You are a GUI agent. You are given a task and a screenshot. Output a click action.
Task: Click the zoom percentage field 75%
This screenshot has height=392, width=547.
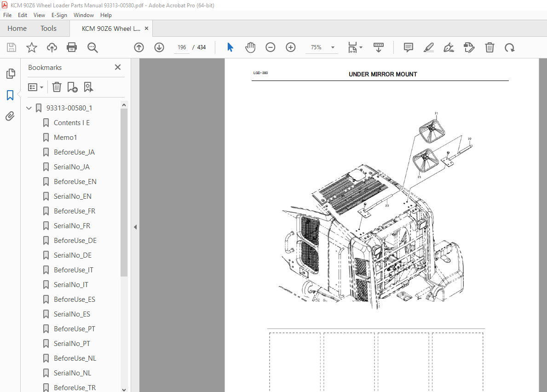[x=316, y=47]
